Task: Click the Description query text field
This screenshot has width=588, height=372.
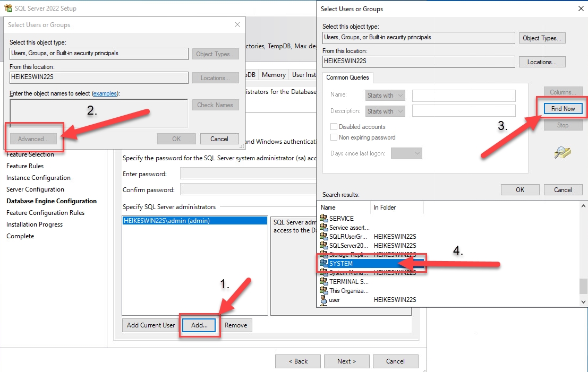Action: 464,110
